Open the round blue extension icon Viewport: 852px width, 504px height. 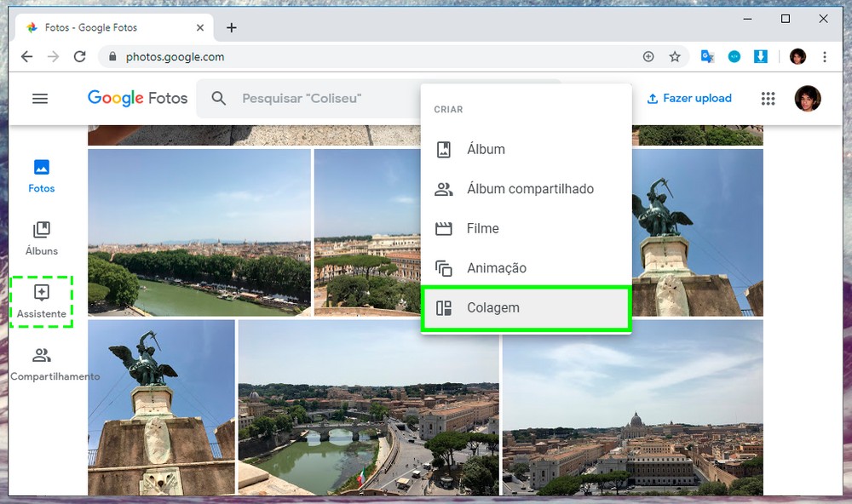pyautogui.click(x=734, y=56)
